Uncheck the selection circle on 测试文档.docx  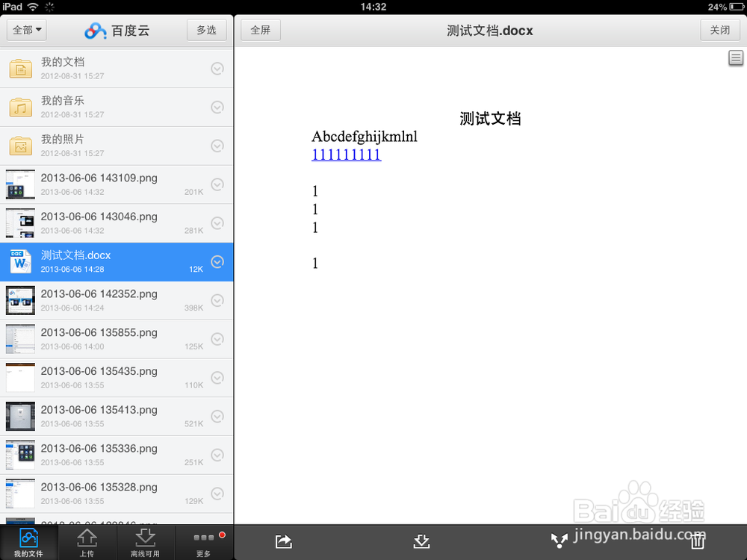click(x=217, y=261)
